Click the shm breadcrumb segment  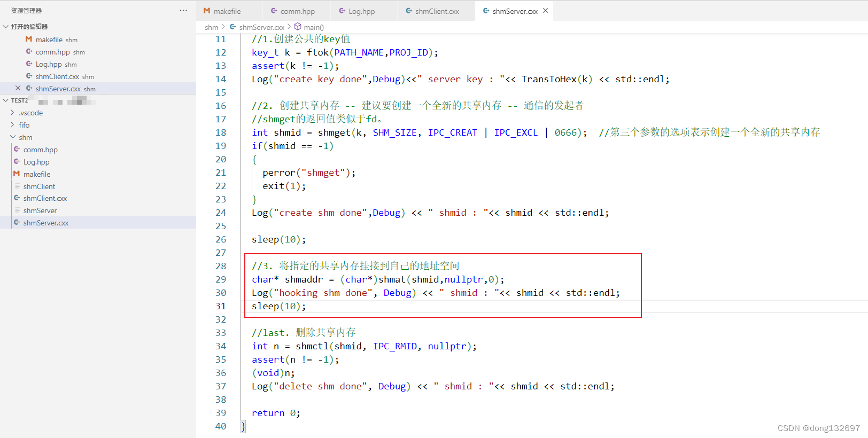(x=212, y=27)
